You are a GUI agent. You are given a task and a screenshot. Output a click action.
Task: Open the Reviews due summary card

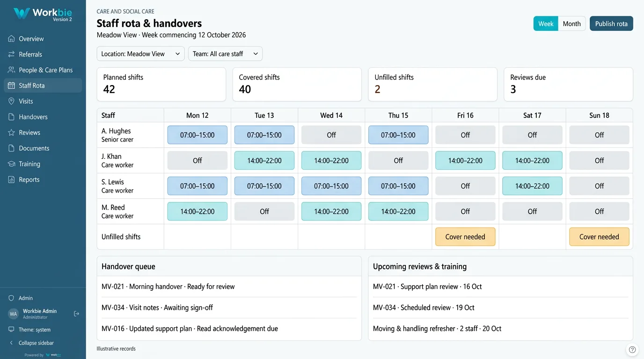pos(568,84)
